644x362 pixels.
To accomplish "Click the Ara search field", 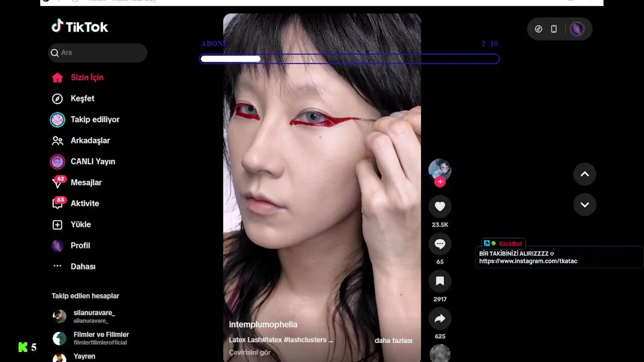I will (x=98, y=53).
